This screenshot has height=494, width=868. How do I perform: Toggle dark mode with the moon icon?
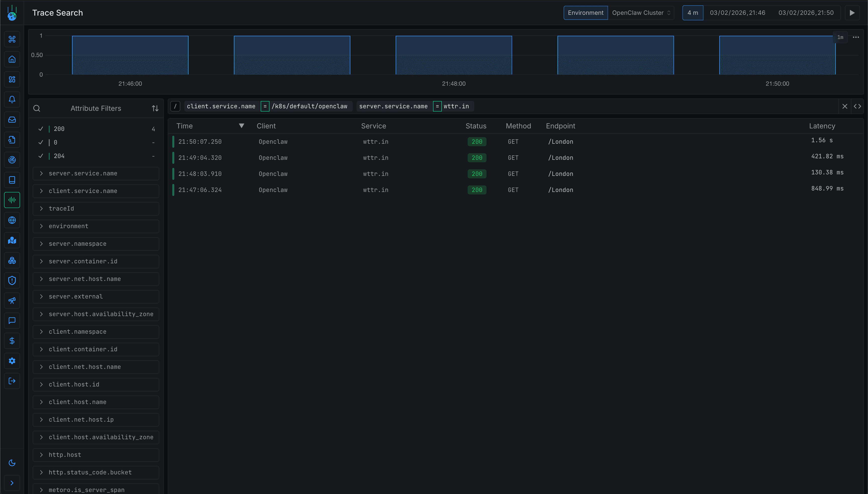pos(12,463)
